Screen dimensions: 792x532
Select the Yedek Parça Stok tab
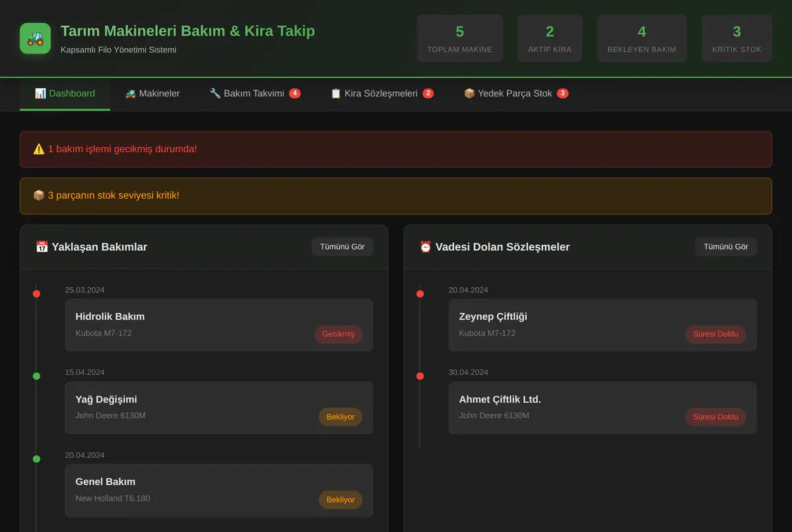516,94
